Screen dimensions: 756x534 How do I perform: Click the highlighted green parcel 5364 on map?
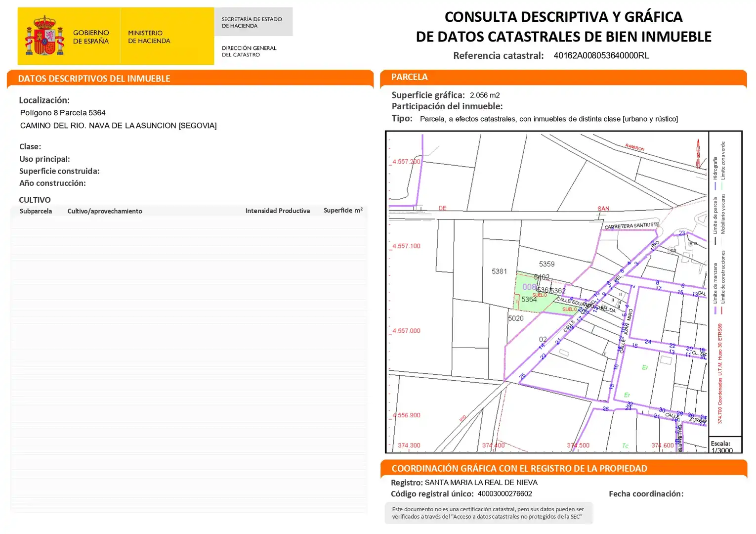(529, 299)
